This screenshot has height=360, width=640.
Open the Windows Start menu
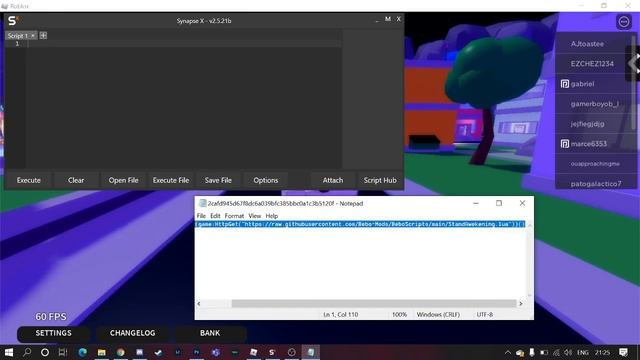[9, 352]
